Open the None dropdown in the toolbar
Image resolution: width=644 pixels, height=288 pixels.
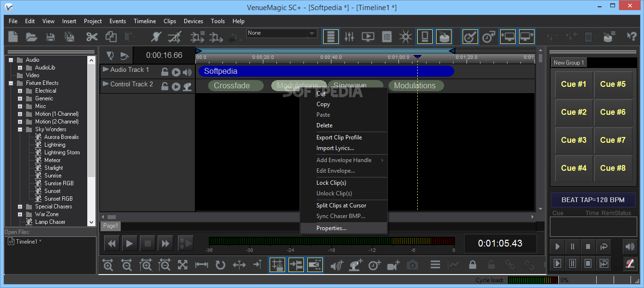click(282, 33)
